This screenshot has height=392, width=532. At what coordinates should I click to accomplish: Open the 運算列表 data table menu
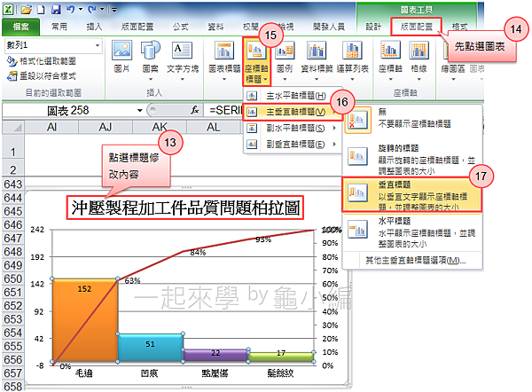click(x=353, y=60)
